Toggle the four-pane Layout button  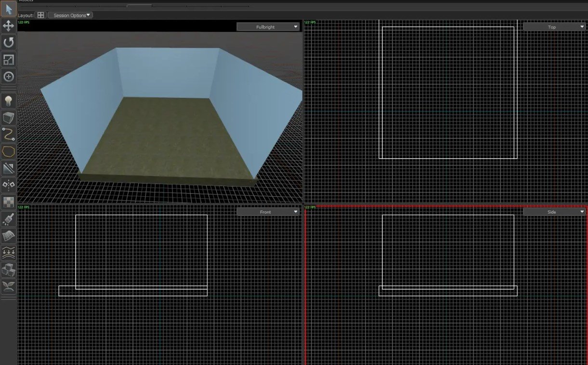(x=41, y=15)
